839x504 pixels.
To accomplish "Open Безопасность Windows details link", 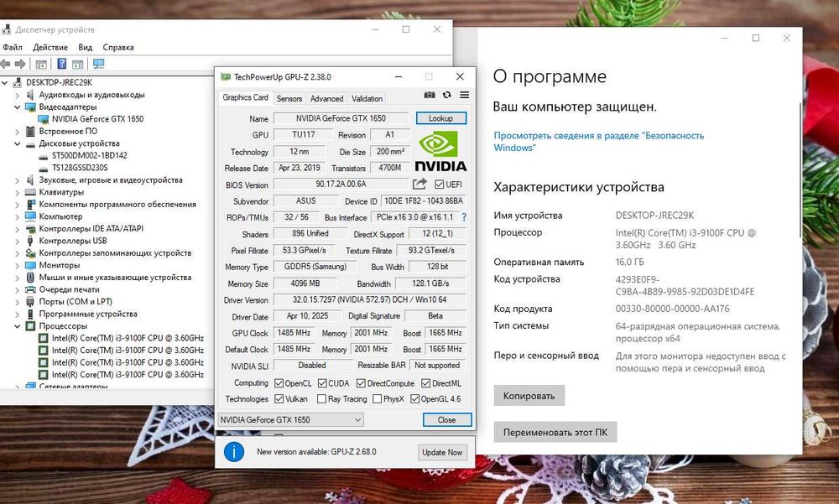I will pyautogui.click(x=599, y=142).
